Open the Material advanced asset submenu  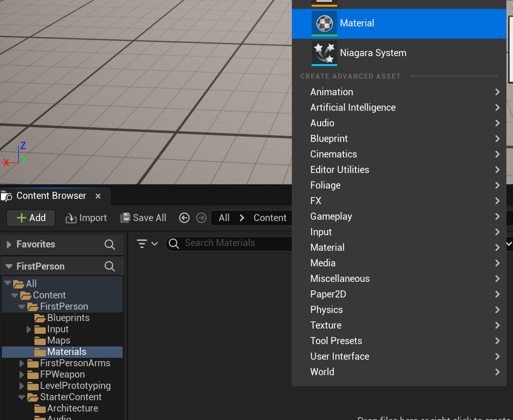click(399, 247)
